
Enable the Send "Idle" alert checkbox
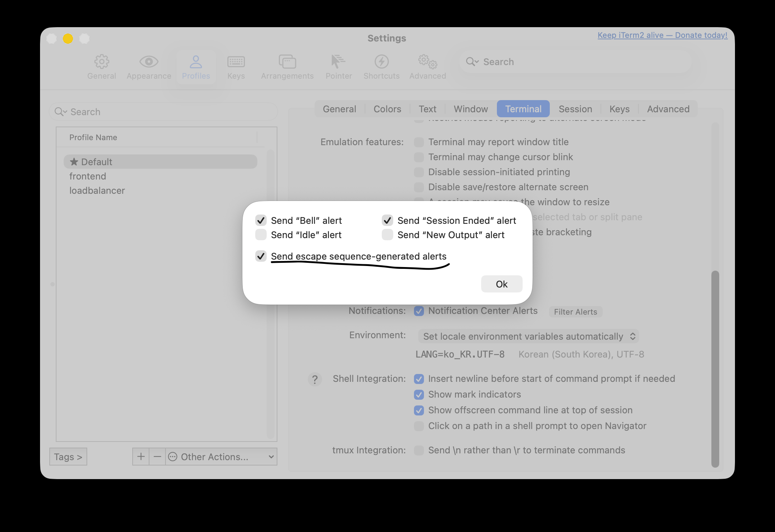261,235
